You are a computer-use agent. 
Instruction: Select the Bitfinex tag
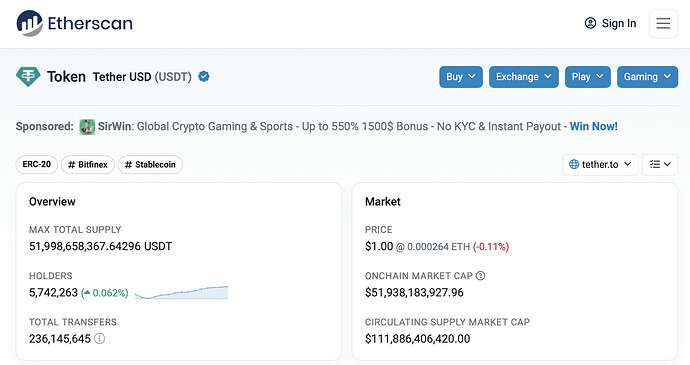point(88,165)
